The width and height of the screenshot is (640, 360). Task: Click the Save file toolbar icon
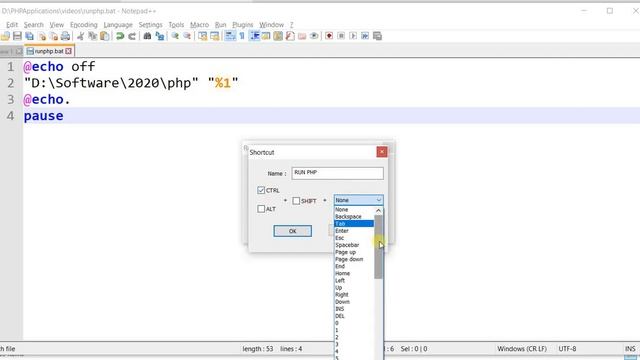coord(17,36)
